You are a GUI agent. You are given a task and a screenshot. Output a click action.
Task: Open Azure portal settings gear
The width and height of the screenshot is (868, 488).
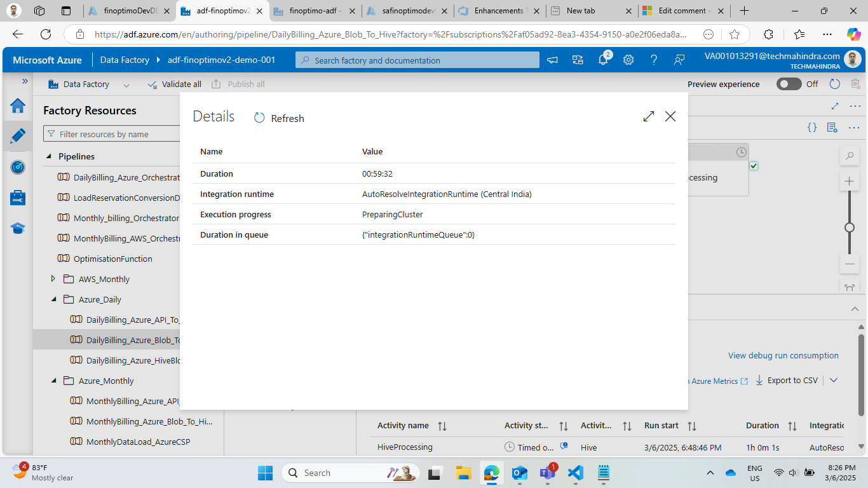628,60
